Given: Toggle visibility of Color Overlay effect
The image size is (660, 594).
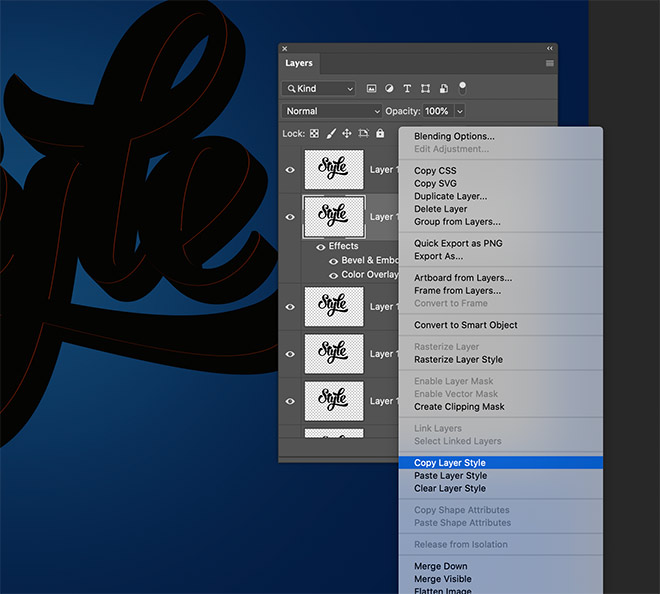Looking at the screenshot, I should pos(333,275).
